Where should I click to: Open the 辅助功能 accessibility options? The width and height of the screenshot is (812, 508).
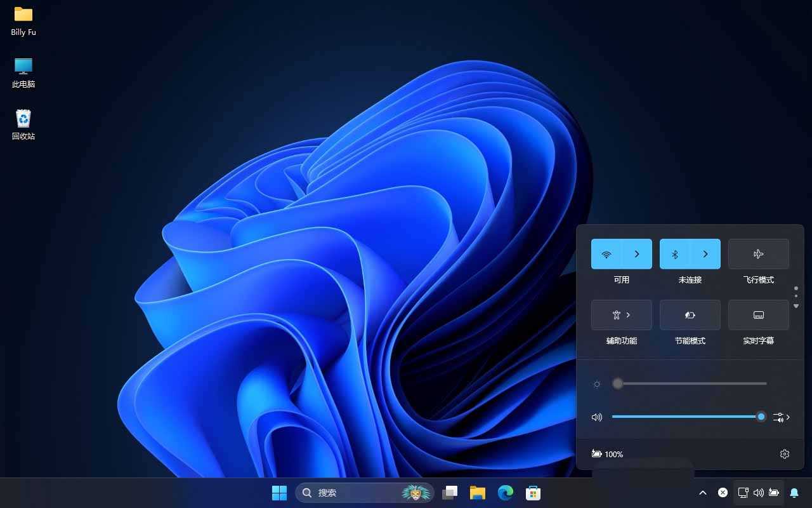621,315
